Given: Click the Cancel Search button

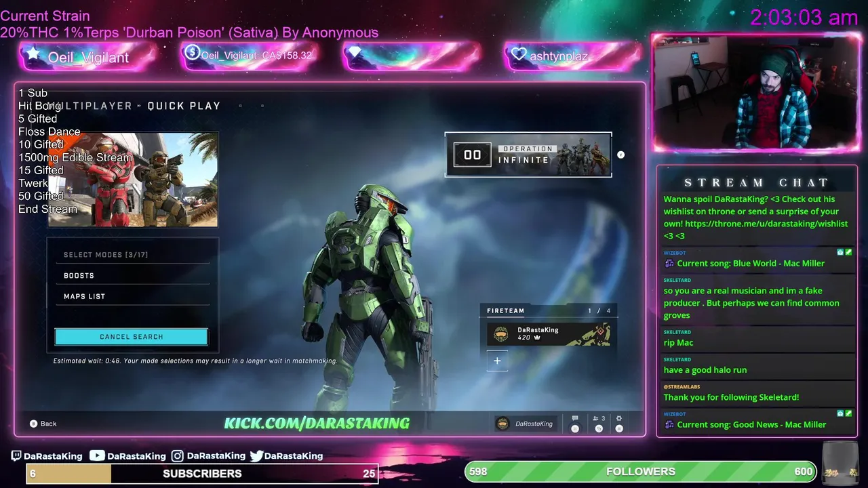Looking at the screenshot, I should pos(131,337).
